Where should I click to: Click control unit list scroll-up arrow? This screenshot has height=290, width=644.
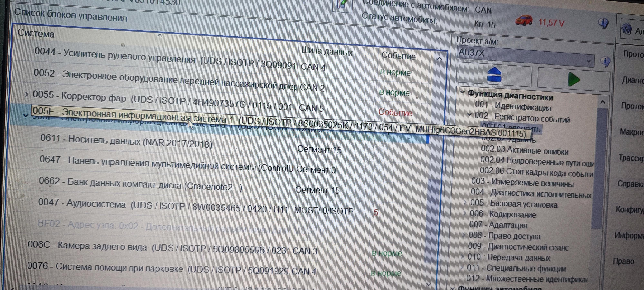(x=439, y=59)
